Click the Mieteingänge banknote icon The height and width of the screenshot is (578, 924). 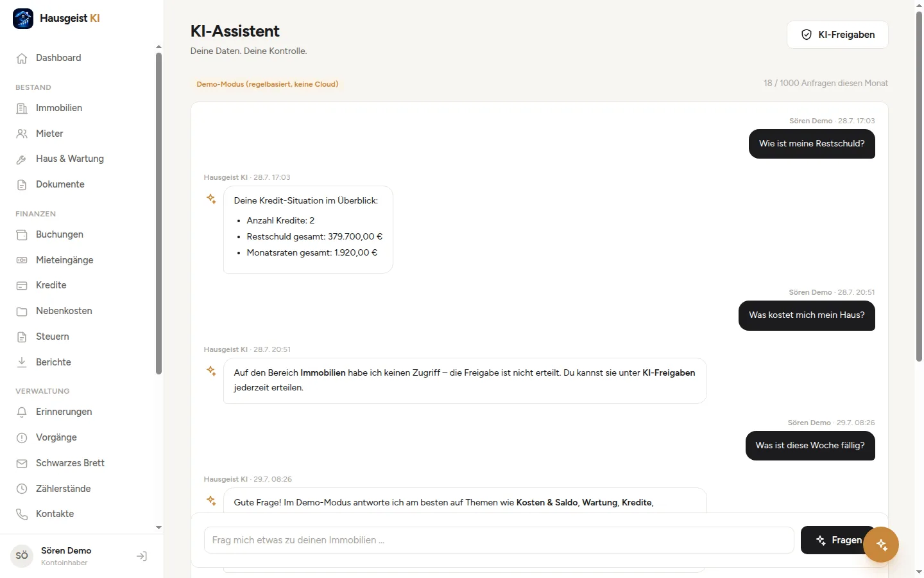coord(22,260)
